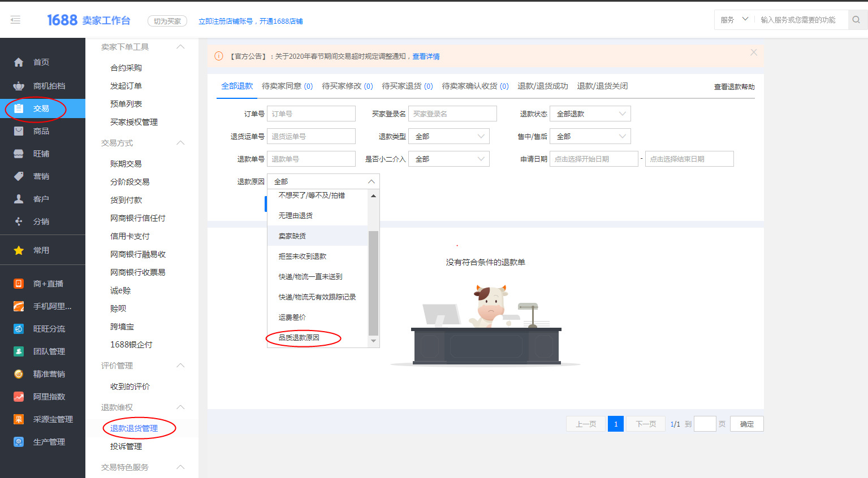The height and width of the screenshot is (478, 868).
Task: Expand the 服务 dropdown in the header
Action: (733, 19)
